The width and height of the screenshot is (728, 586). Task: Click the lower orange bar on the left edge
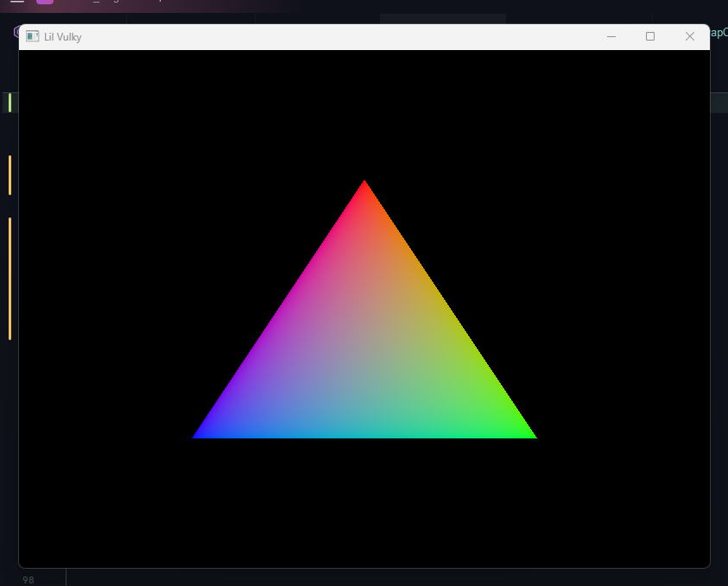click(x=8, y=278)
